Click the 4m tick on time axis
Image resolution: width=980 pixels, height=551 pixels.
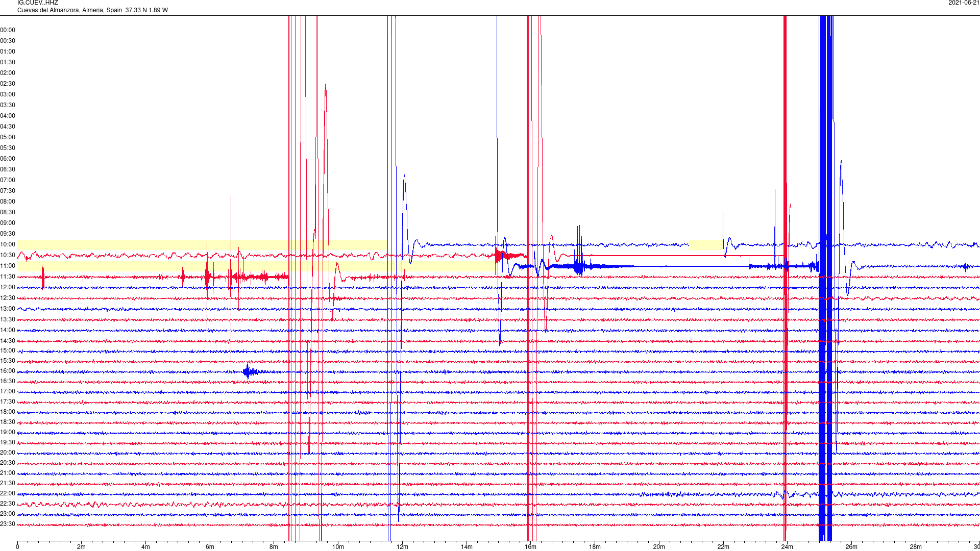click(x=145, y=547)
